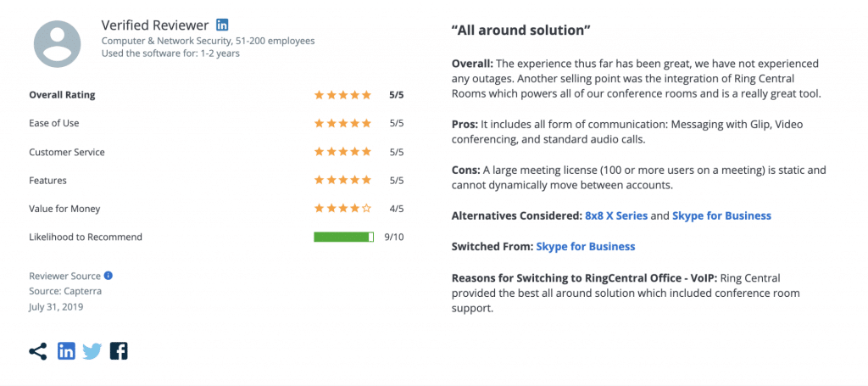The width and height of the screenshot is (868, 386).
Task: Share the review on Twitter
Action: point(92,351)
